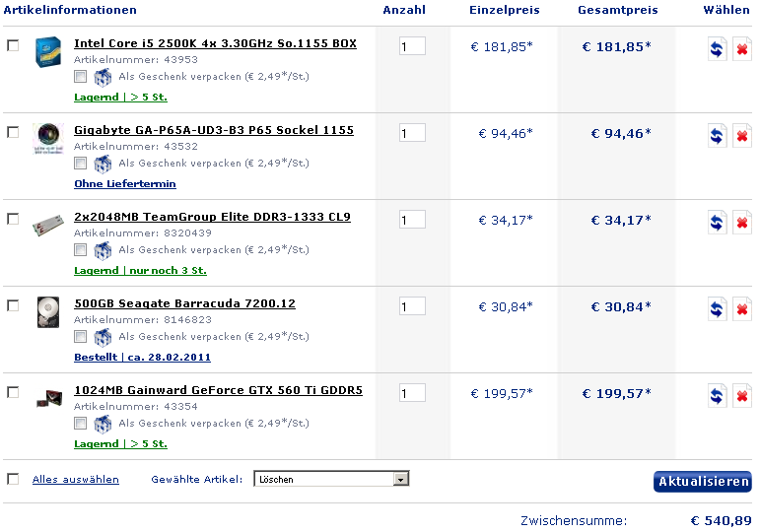Tick the Alles auswählen checkbox

click(13, 479)
